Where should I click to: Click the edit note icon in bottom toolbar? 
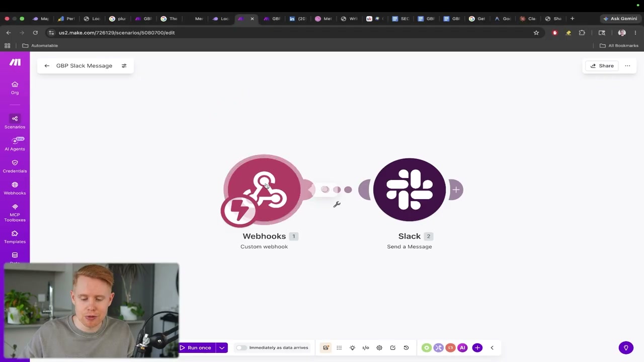(x=392, y=347)
